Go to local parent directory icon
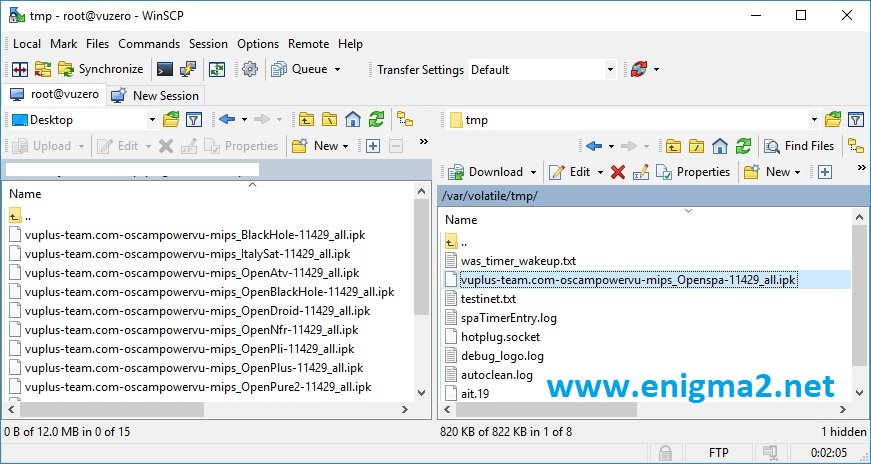Viewport: 871px width, 464px height. point(306,119)
